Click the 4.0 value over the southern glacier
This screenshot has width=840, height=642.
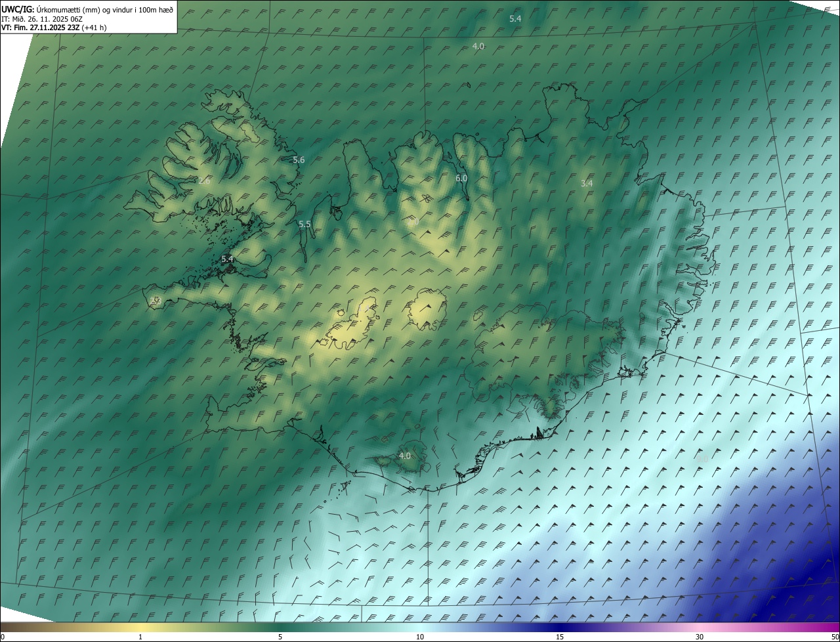tap(405, 456)
